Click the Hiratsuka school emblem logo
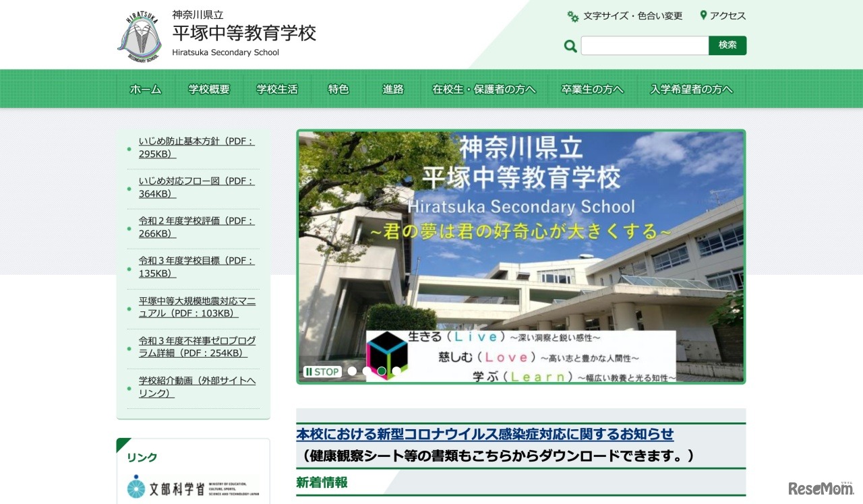This screenshot has height=504, width=863. 140,35
